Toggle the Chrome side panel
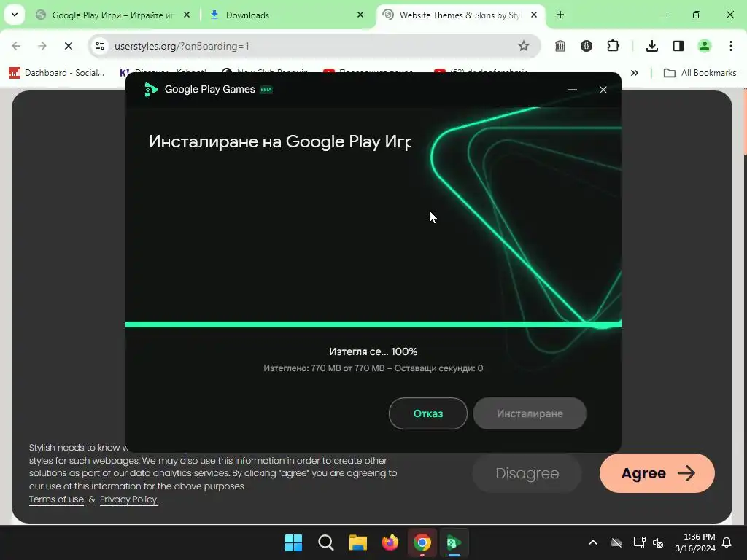 [x=678, y=46]
